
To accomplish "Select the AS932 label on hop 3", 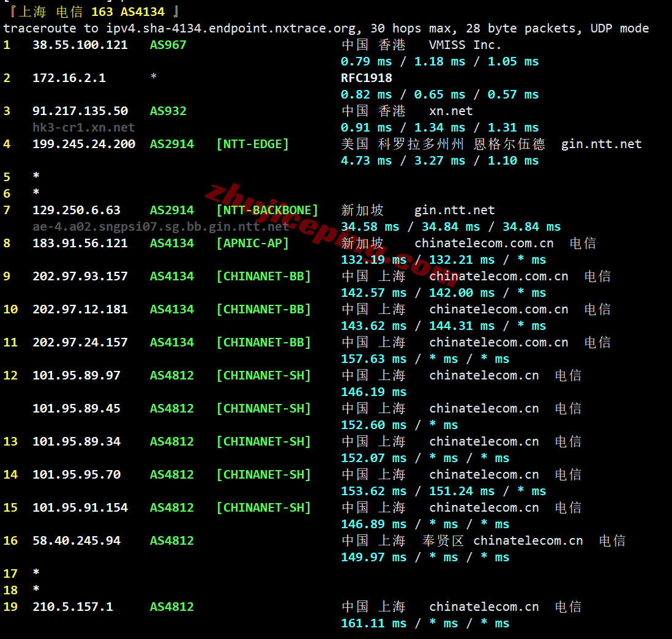I will click(168, 111).
